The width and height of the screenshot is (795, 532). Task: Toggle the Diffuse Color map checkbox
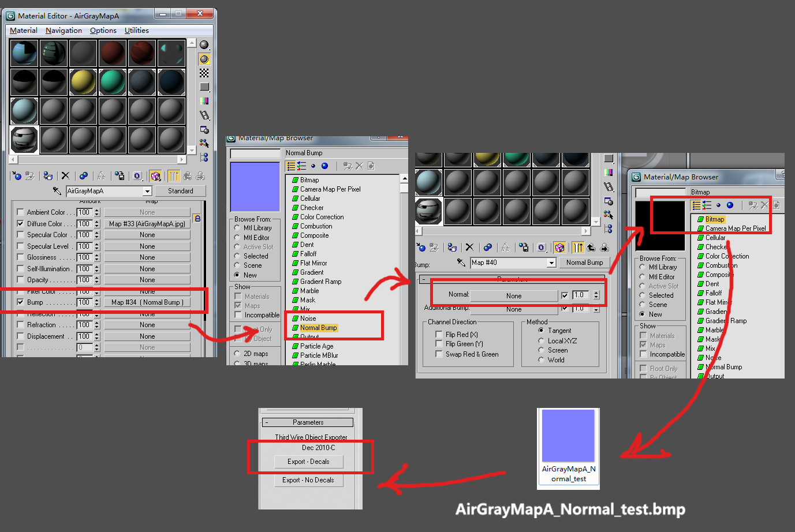point(21,224)
